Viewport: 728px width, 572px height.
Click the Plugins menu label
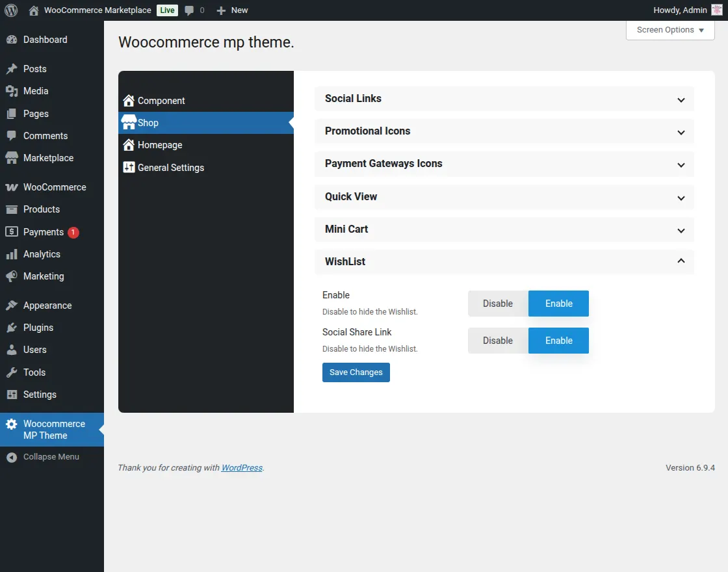click(38, 328)
